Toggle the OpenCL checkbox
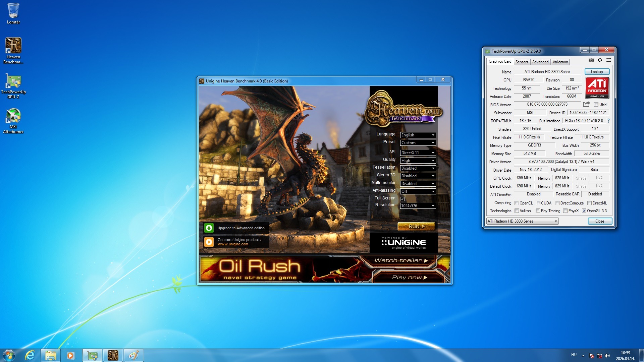 [517, 203]
